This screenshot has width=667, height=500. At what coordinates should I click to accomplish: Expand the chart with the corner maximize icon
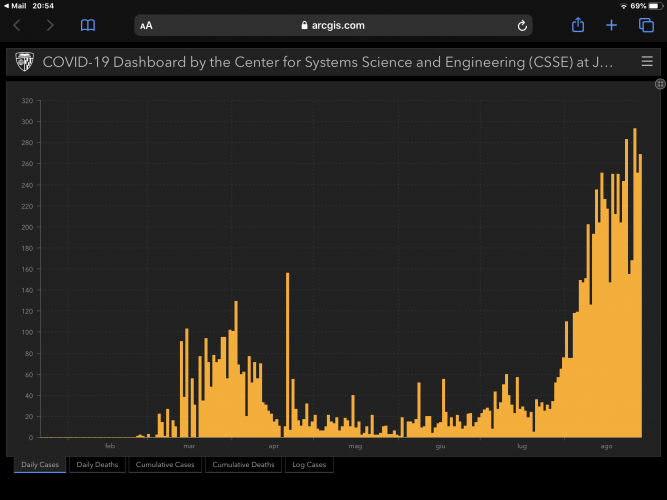(660, 85)
